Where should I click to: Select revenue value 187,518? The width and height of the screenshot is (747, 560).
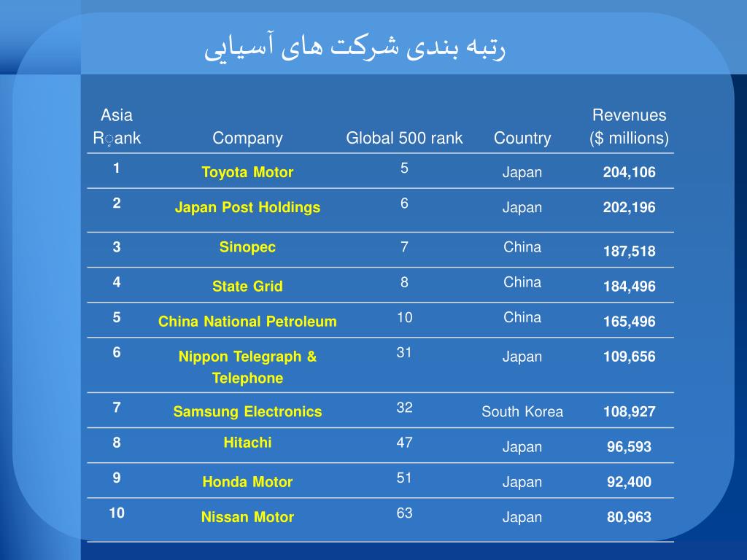[629, 252]
